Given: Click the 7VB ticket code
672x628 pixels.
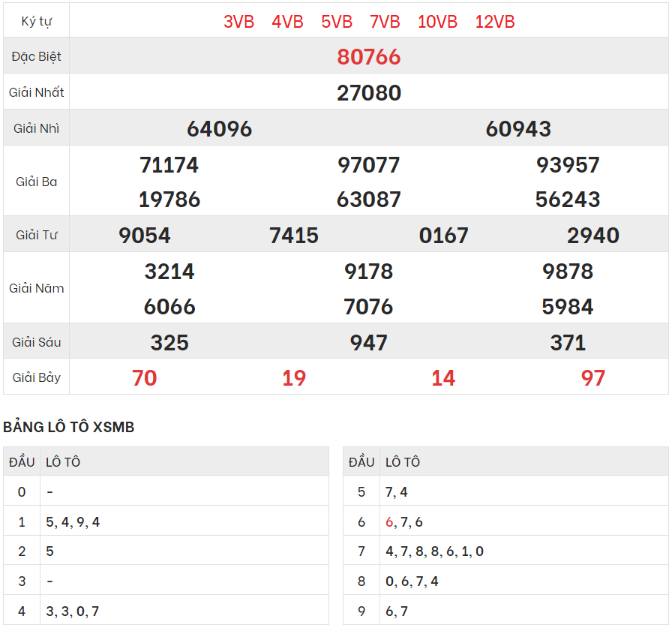Looking at the screenshot, I should click(385, 22).
